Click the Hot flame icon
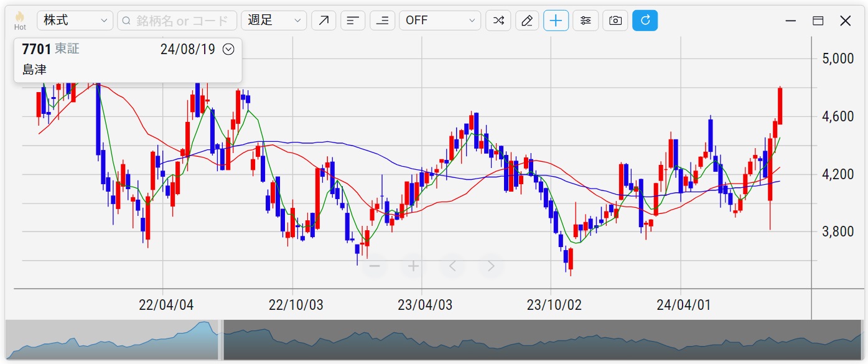The image size is (868, 364). point(20,19)
